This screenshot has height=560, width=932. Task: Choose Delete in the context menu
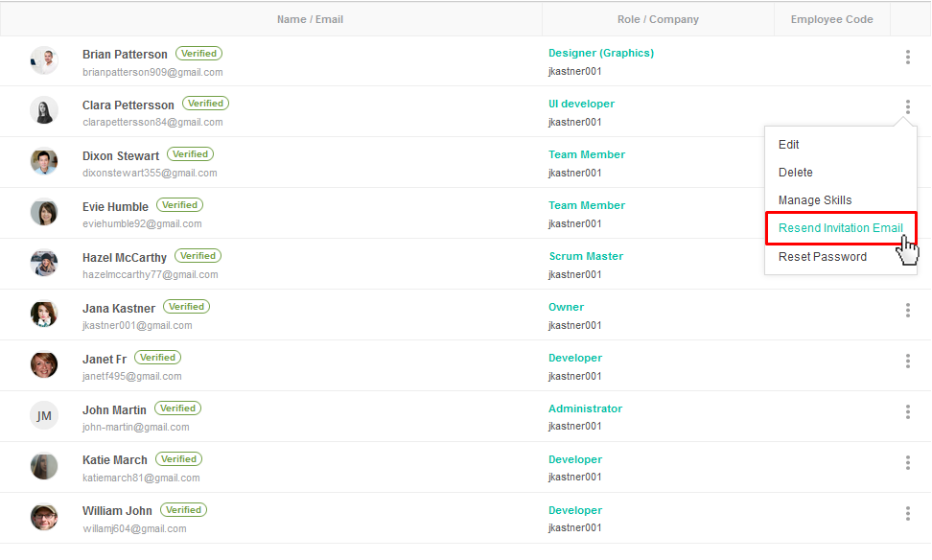click(x=796, y=173)
